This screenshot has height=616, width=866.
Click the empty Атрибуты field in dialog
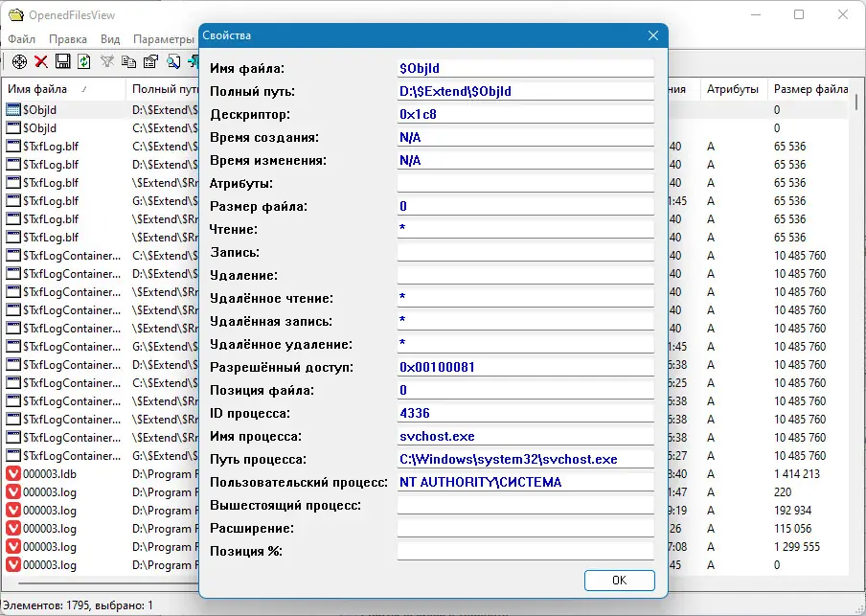pyautogui.click(x=525, y=183)
